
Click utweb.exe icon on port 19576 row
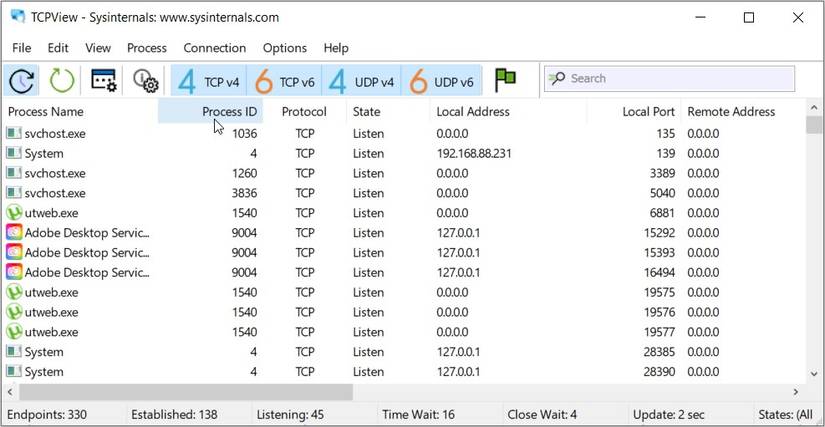click(x=14, y=312)
